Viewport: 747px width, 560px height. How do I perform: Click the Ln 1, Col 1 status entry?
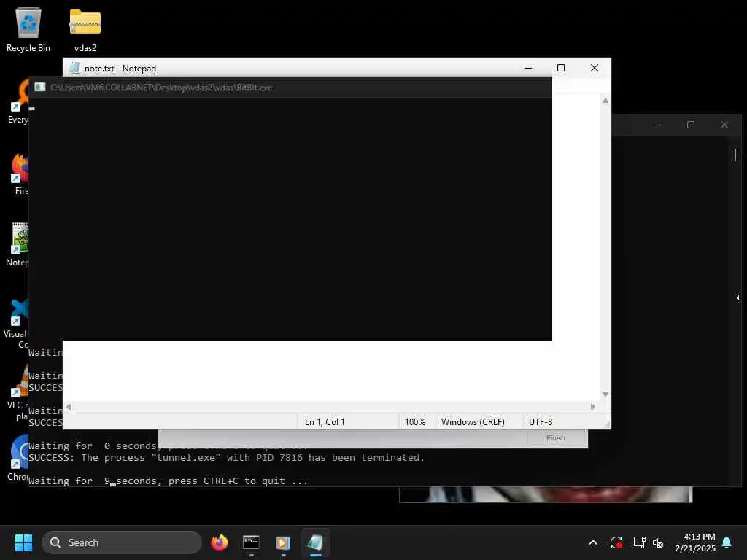point(325,422)
